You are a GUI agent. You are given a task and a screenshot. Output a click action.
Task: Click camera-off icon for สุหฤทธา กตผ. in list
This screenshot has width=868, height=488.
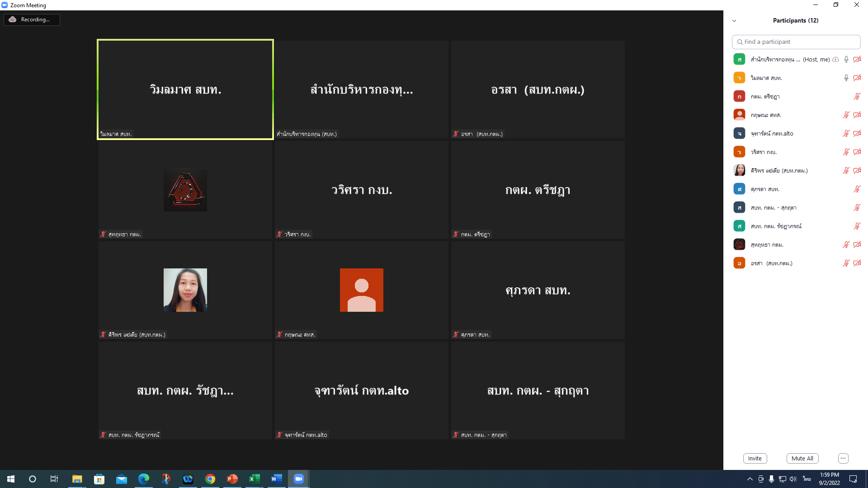point(857,244)
